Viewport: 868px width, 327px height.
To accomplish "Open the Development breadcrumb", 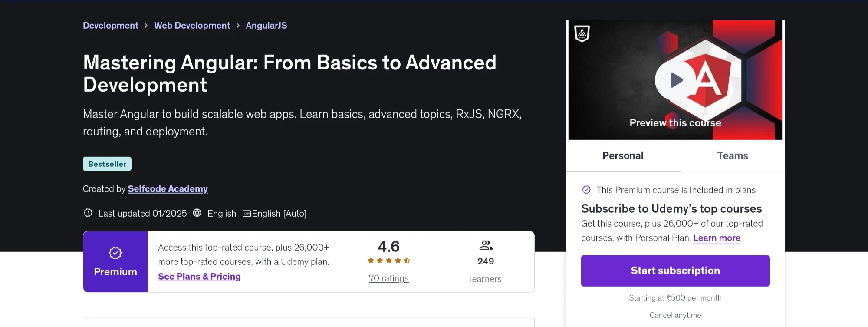I will (111, 26).
